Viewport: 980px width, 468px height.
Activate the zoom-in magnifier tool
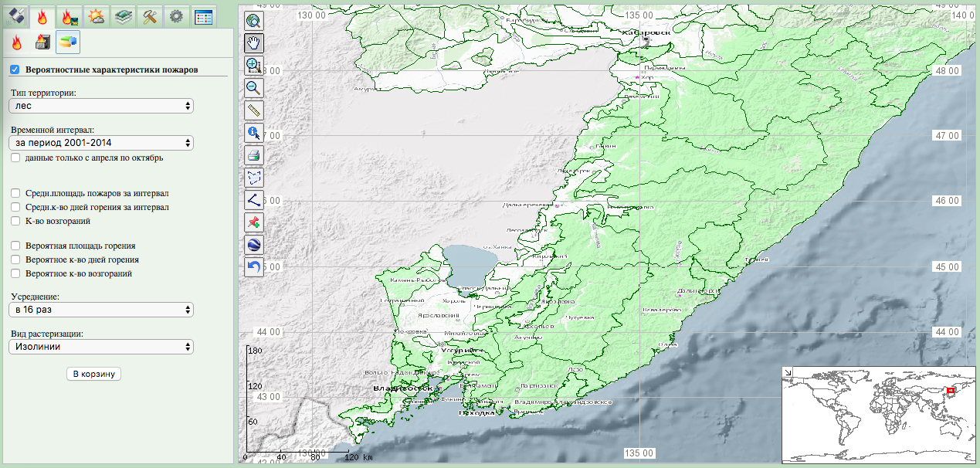click(x=254, y=66)
